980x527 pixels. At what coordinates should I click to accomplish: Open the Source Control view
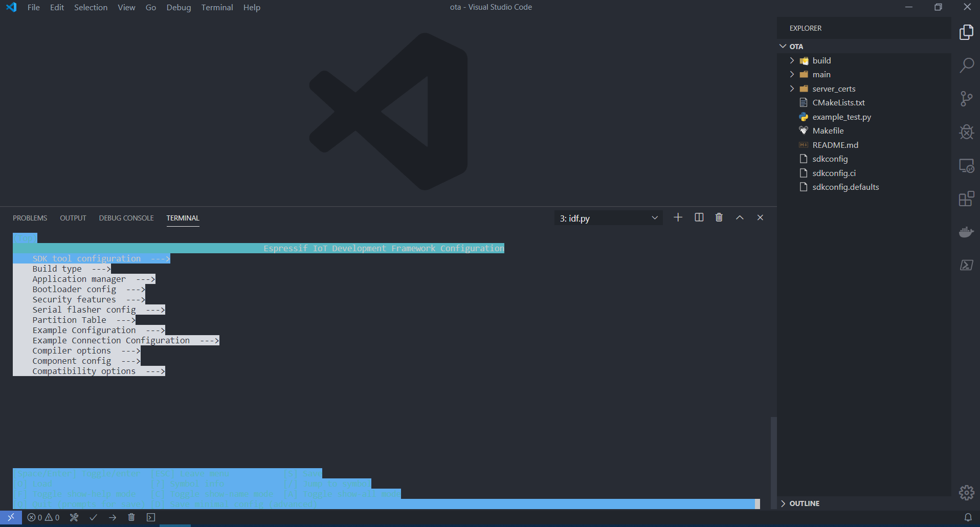(967, 99)
